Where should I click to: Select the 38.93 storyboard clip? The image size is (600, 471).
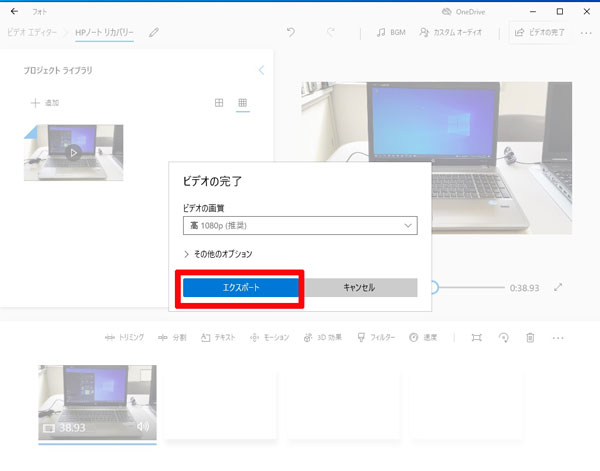[98, 403]
